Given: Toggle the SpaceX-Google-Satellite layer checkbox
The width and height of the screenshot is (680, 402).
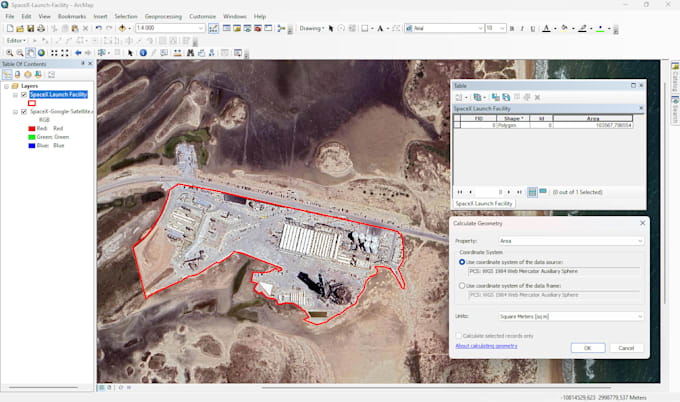Looking at the screenshot, I should [24, 112].
